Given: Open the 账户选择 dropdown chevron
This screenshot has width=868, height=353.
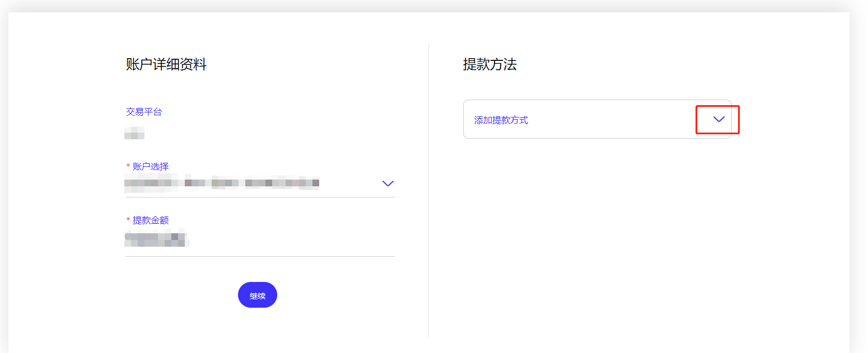Looking at the screenshot, I should point(388,183).
